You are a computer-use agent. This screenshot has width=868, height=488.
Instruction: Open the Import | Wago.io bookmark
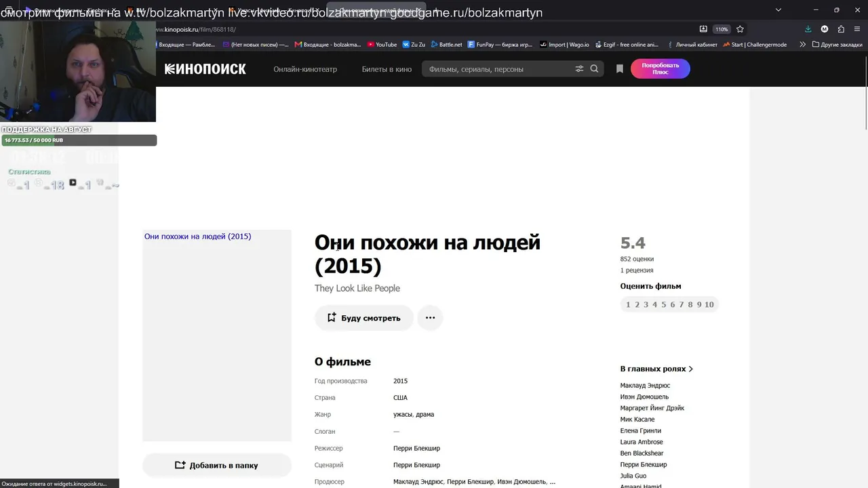(x=564, y=45)
